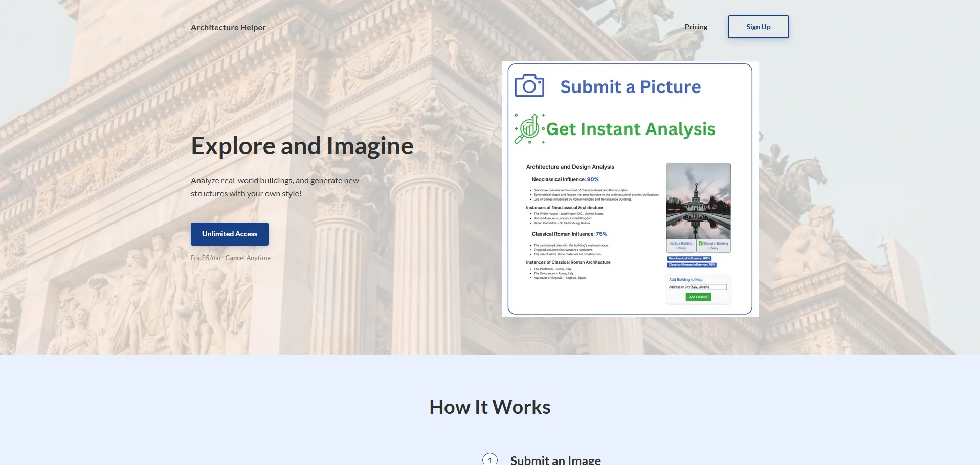Click the Classical Roman Influence 75% blue badge
This screenshot has width=980, height=465.
point(692,265)
